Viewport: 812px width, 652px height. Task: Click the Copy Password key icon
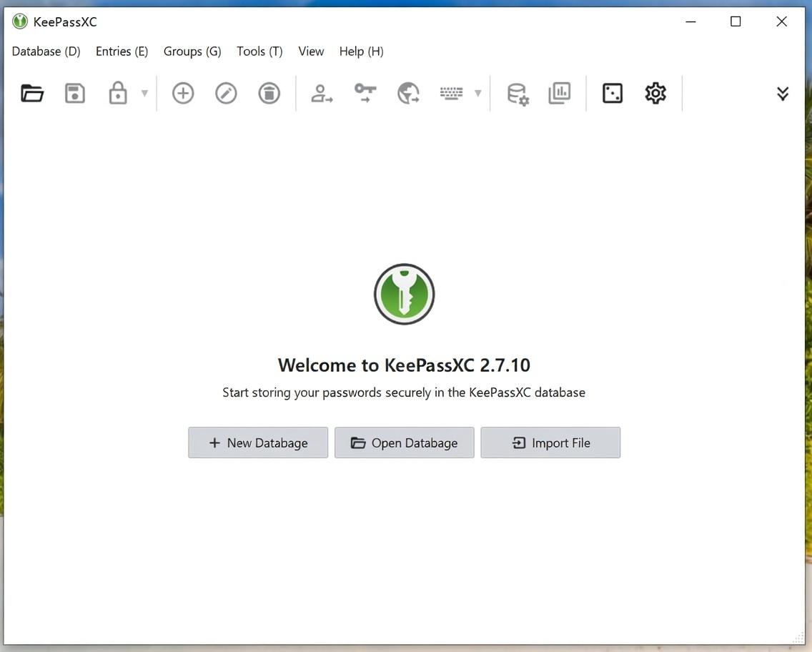[365, 93]
